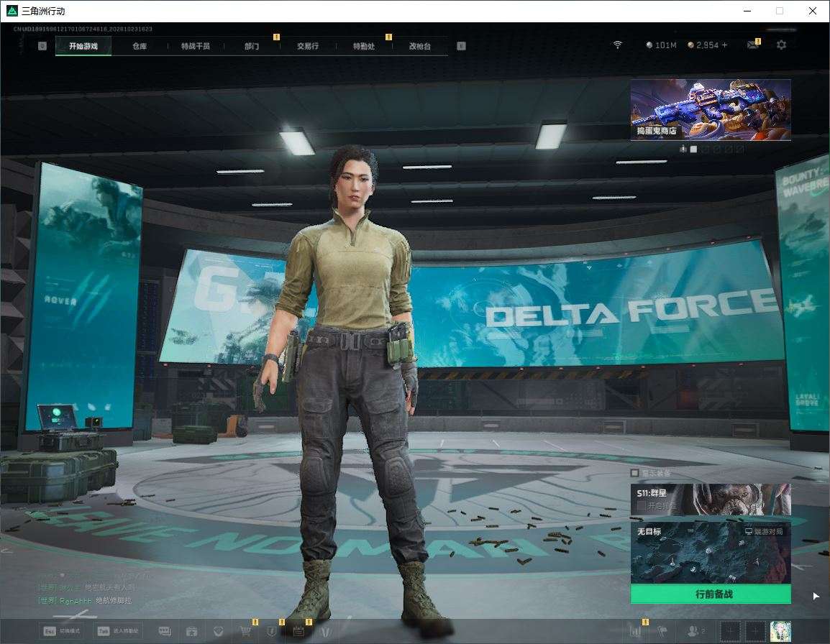Select the 开始游戏 tab
This screenshot has height=644, width=830.
pyautogui.click(x=83, y=46)
